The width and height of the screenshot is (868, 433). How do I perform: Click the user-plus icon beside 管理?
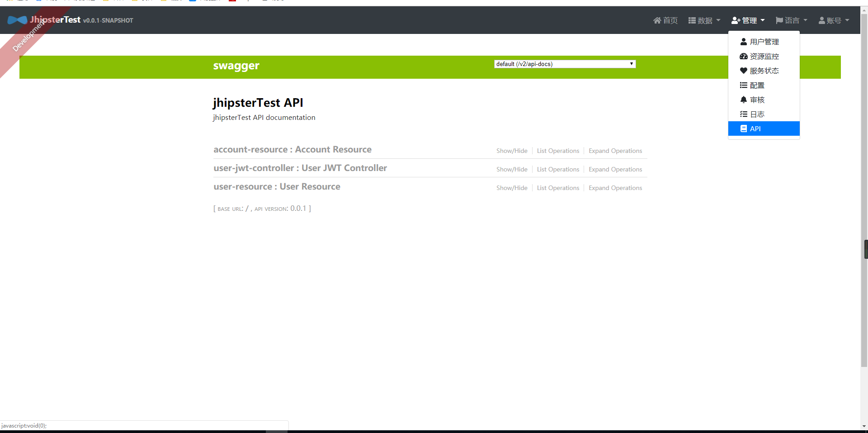click(736, 20)
